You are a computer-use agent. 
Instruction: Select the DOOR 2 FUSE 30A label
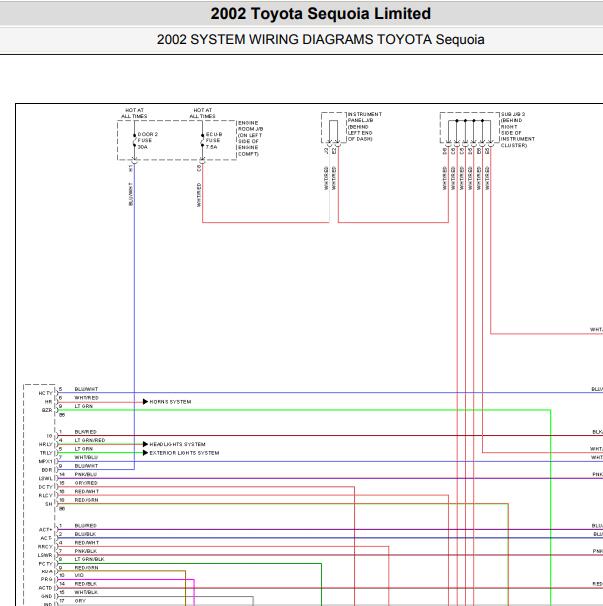(x=148, y=141)
